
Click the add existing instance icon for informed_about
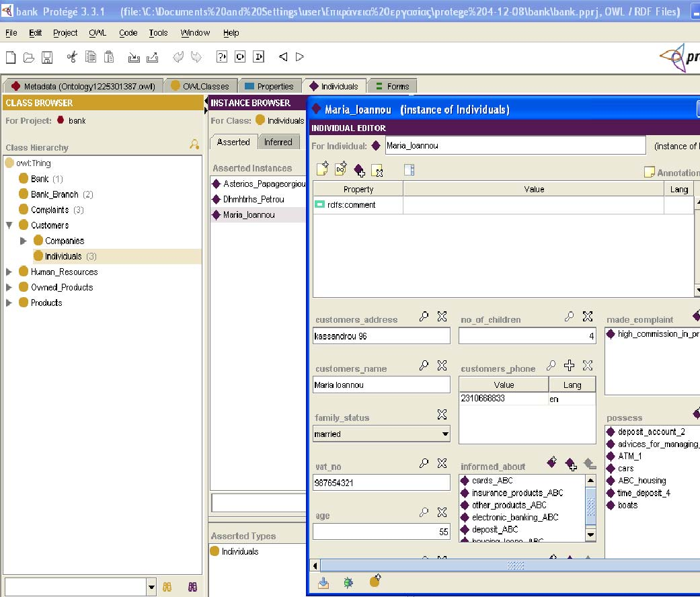click(571, 464)
